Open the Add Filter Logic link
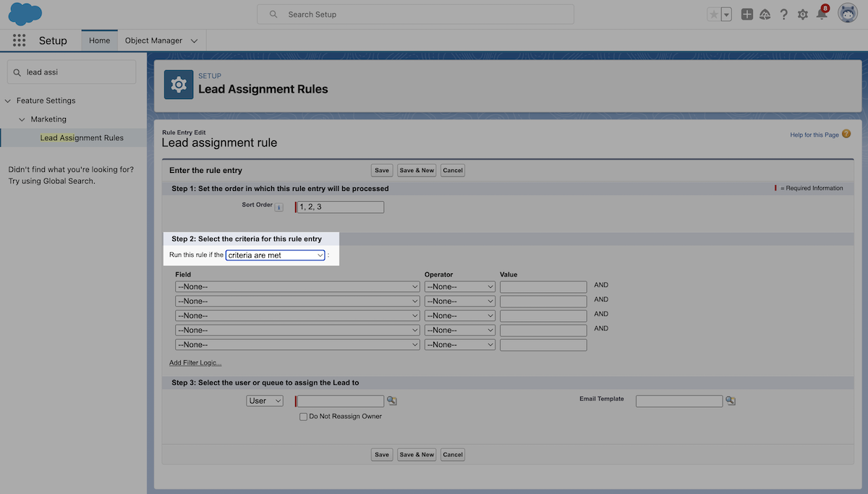868x494 pixels. click(195, 362)
